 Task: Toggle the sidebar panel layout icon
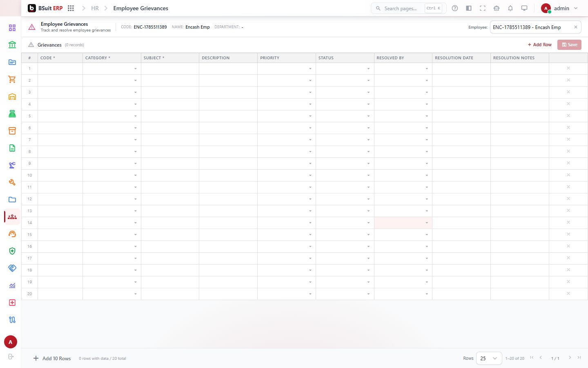pyautogui.click(x=469, y=8)
